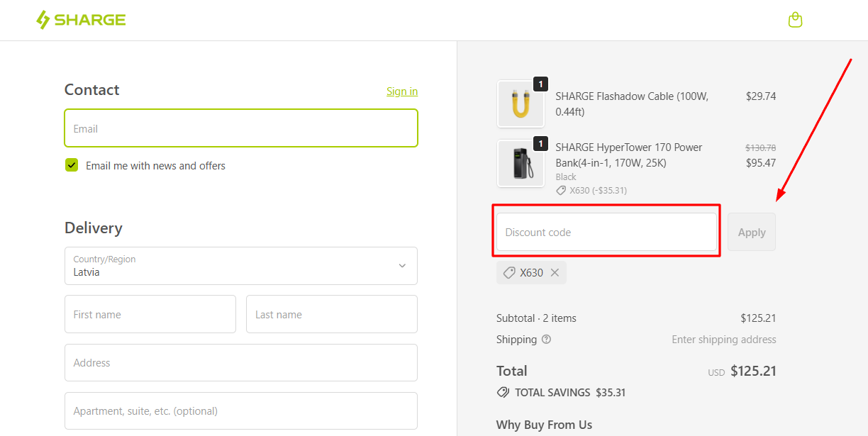
Task: Click the X630 (-$35.31) discount label
Action: [591, 190]
